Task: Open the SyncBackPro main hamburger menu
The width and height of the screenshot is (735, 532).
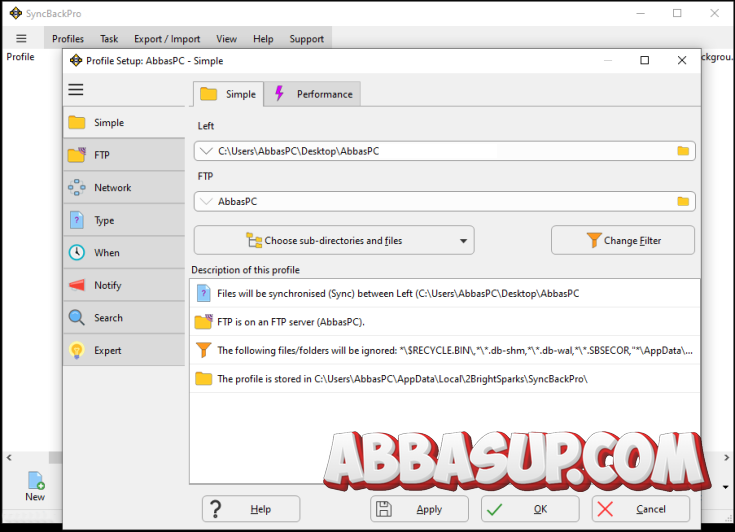Action: pyautogui.click(x=22, y=38)
